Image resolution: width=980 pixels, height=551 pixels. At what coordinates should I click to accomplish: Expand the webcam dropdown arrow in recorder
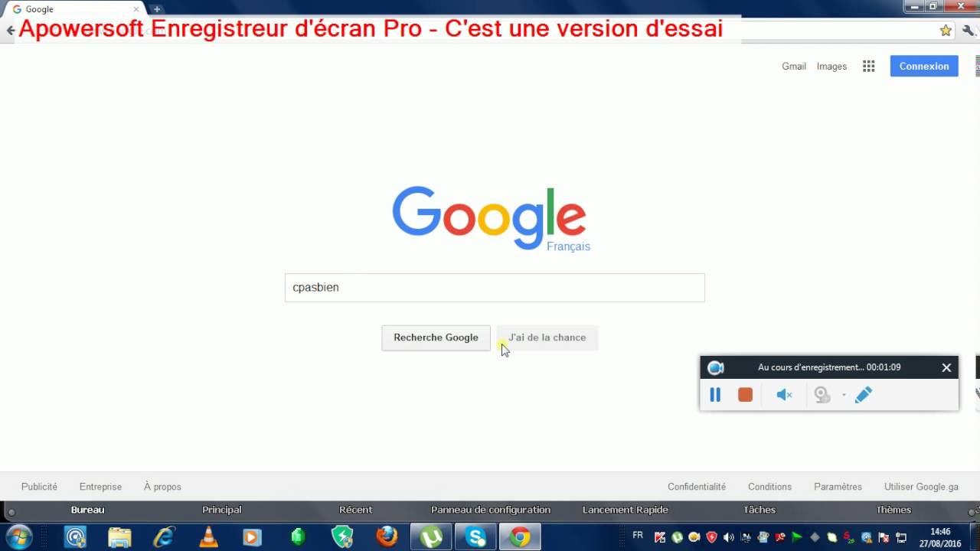point(844,396)
